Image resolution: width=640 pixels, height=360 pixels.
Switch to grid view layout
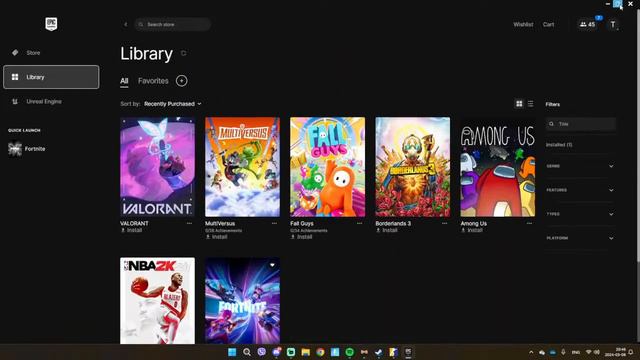pos(519,104)
